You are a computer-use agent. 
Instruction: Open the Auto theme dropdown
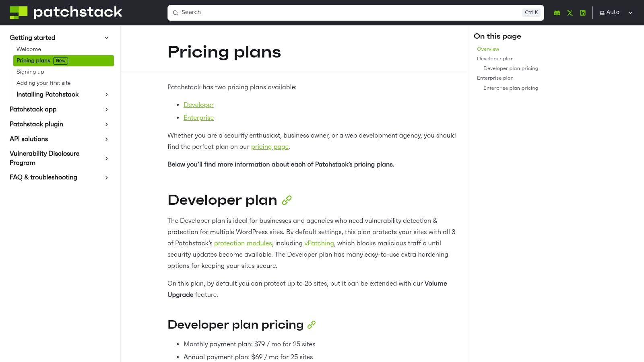point(630,12)
